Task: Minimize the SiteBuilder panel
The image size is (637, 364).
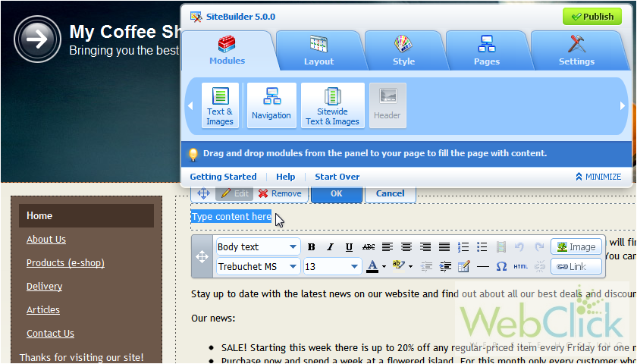Action: 598,177
